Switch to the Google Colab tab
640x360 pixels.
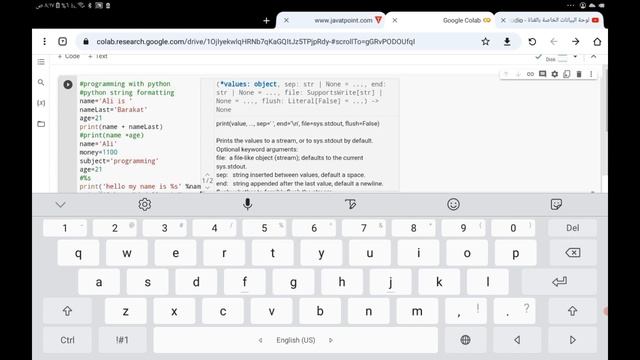click(461, 20)
